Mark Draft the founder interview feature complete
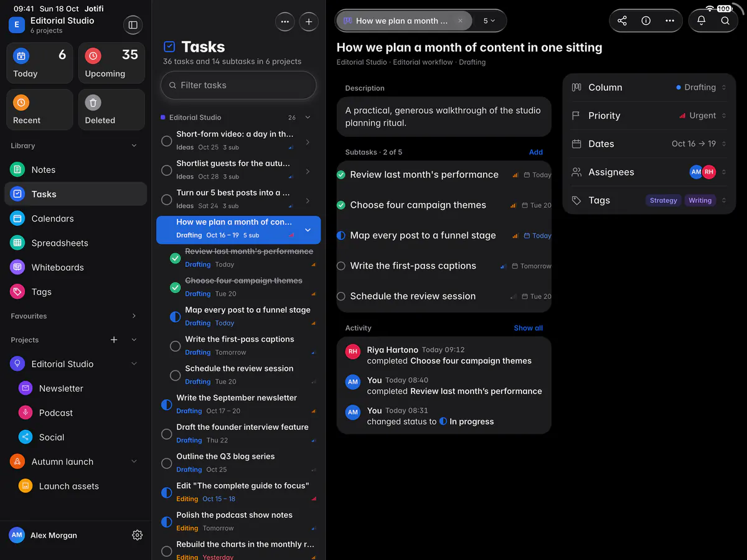Viewport: 747px width, 560px height. point(166,434)
